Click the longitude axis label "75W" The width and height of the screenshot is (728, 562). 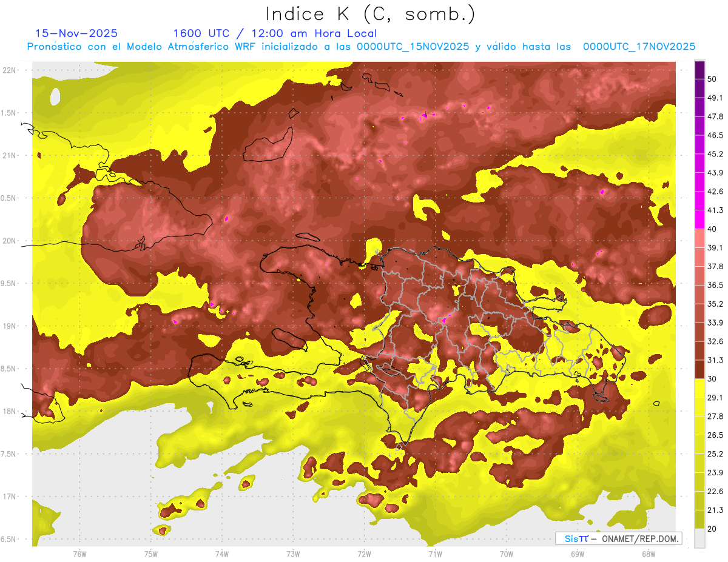point(151,554)
